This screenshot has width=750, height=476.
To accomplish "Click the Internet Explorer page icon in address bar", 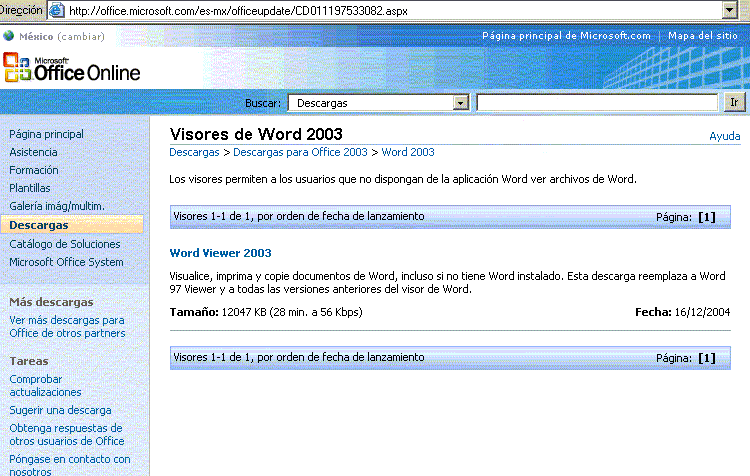I will tap(57, 10).
